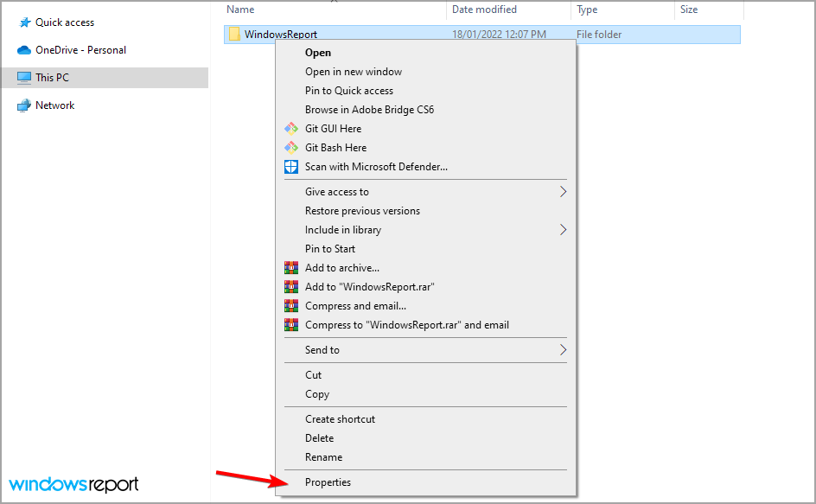816x504 pixels.
Task: Click the Git GUI Here icon
Action: pyautogui.click(x=290, y=129)
